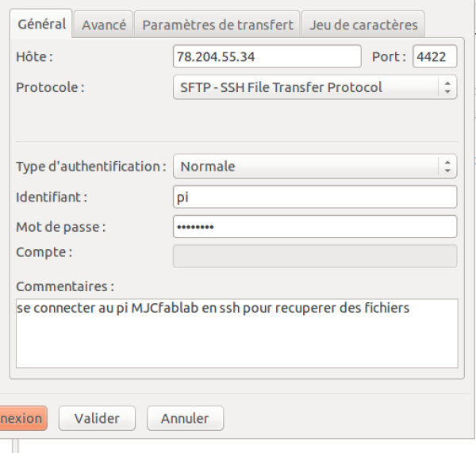Focus the Port field showing 4422

click(434, 57)
